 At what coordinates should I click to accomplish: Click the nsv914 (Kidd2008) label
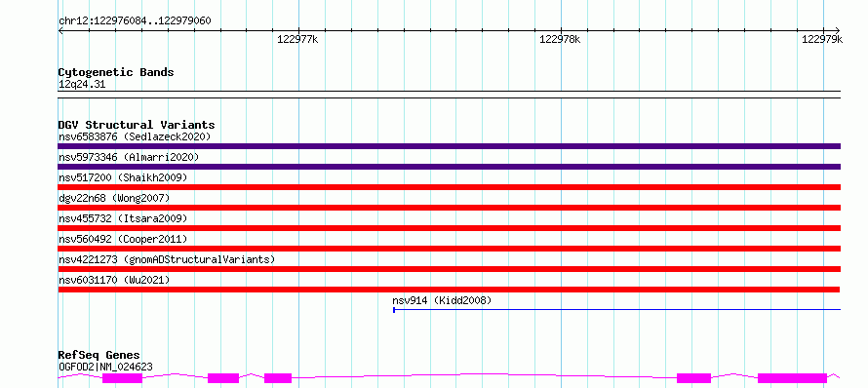(x=442, y=300)
